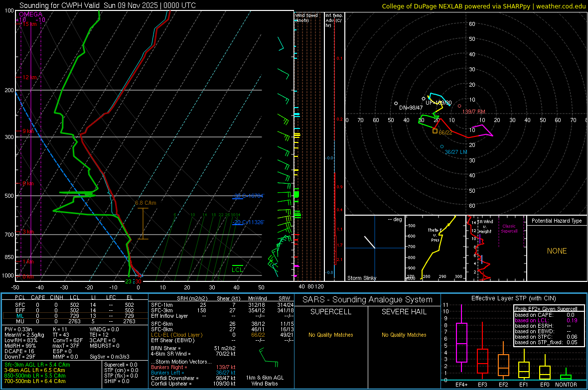Select '3-6km AGL LR = 6.5 C/km' line
The image size is (588, 390).
coord(34,370)
